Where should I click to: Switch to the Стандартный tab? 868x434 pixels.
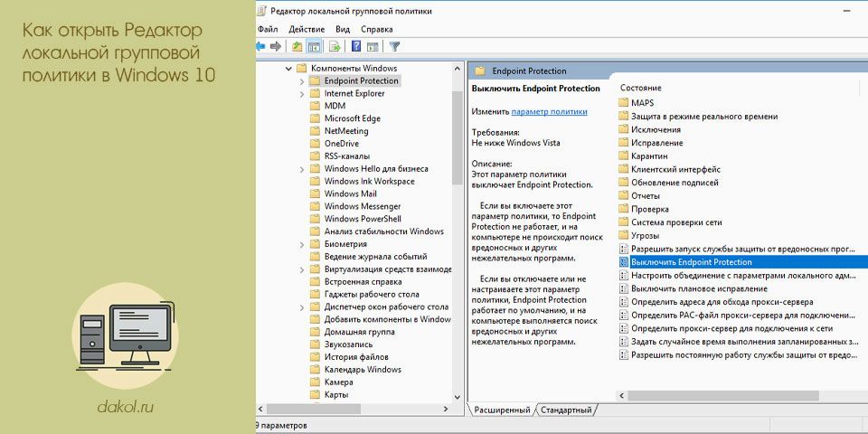567,410
